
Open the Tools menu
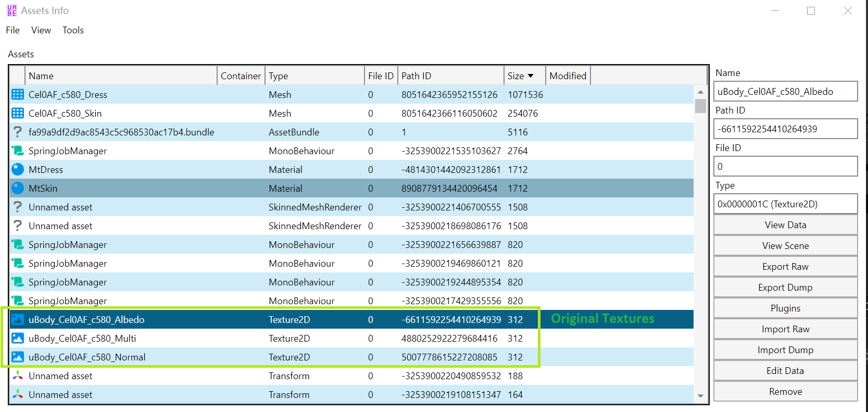73,30
